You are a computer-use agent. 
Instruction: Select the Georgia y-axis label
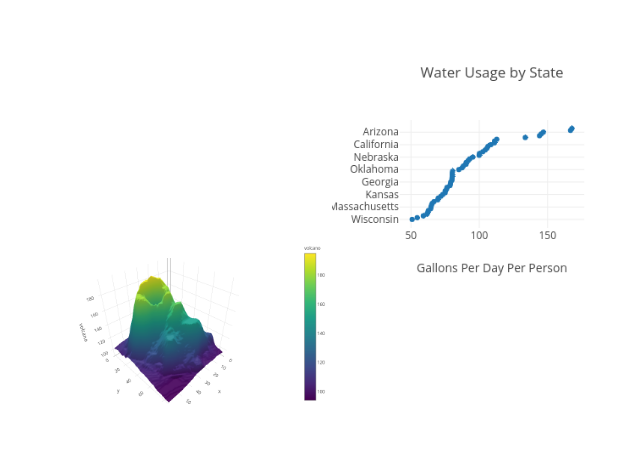(x=380, y=182)
